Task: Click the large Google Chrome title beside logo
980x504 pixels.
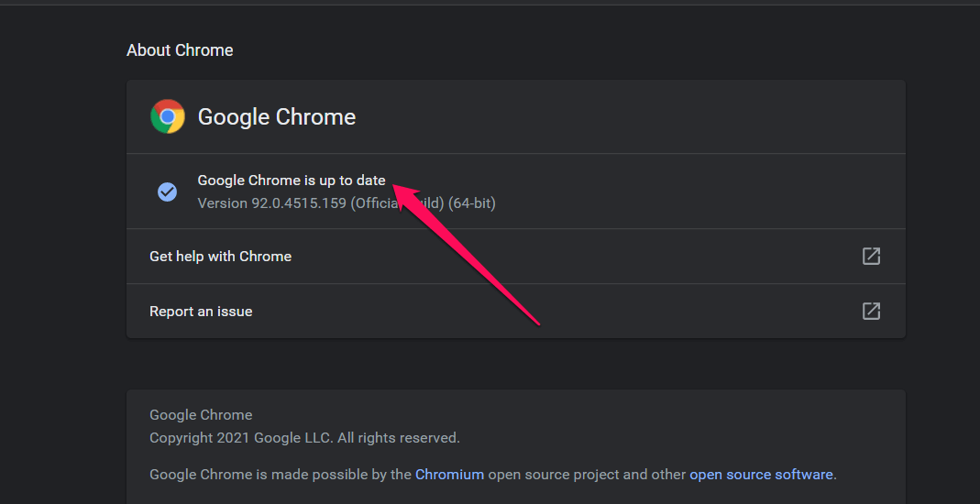Action: pos(277,117)
